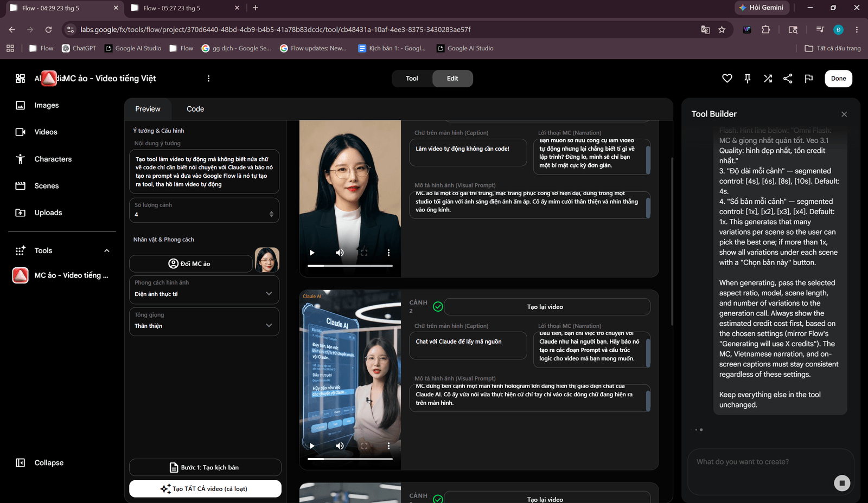Screen dimensions: 868x503
Task: Open the tool options three-dot menu
Action: click(x=208, y=79)
